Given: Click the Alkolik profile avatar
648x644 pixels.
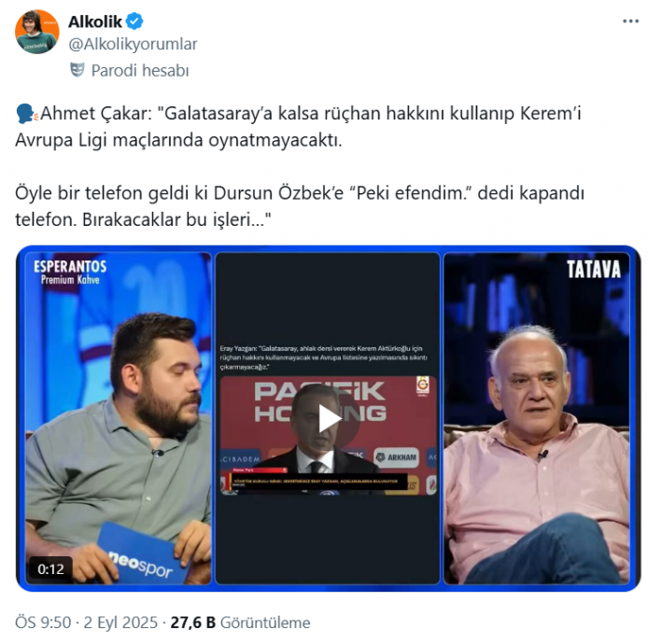Looking at the screenshot, I should click(x=36, y=33).
